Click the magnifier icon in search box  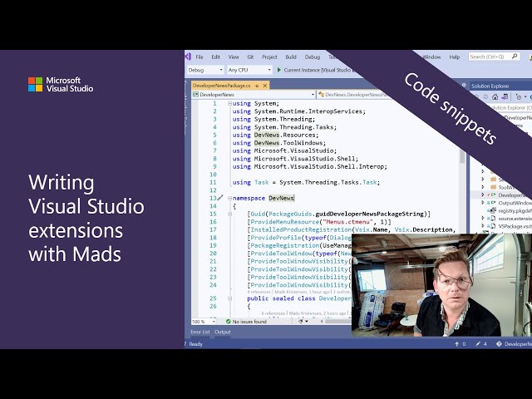[515, 57]
